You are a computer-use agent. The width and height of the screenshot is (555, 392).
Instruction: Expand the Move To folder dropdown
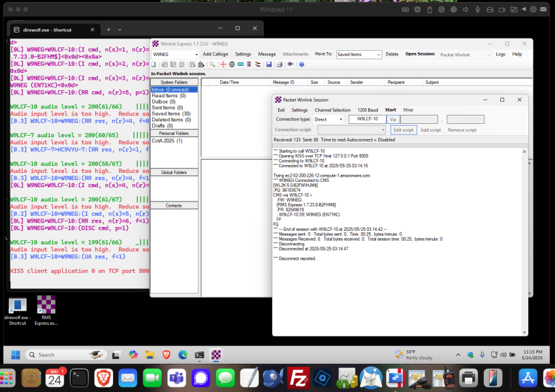click(378, 54)
